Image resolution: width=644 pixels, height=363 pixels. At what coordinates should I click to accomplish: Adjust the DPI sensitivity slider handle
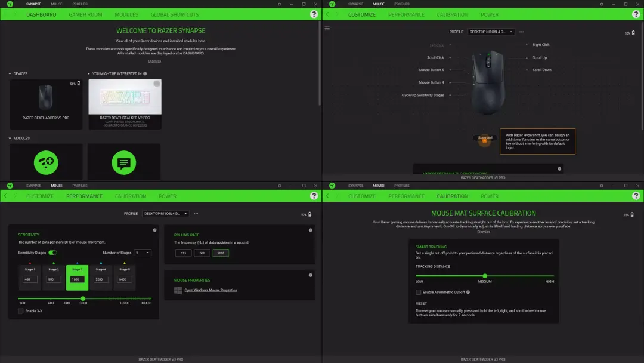coord(83,299)
